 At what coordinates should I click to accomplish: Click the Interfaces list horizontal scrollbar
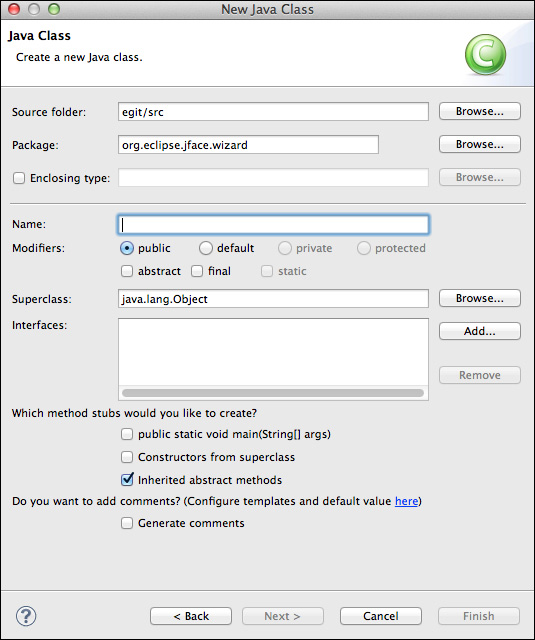tap(273, 393)
